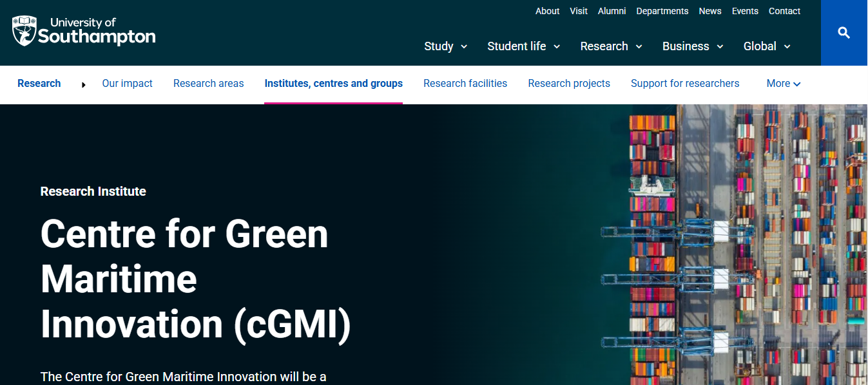Viewport: 868px width, 385px height.
Task: Select the Institutes, centres and groups tab
Action: coord(333,84)
